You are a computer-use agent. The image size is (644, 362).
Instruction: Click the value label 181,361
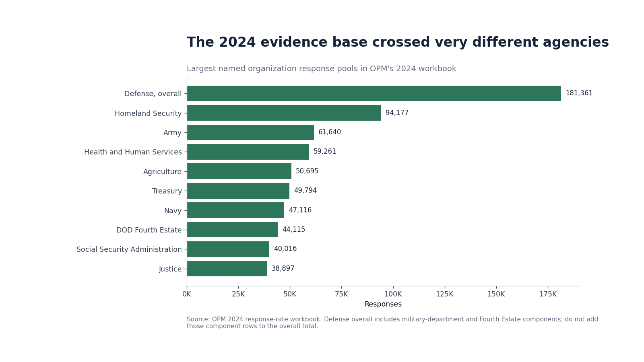tap(579, 93)
